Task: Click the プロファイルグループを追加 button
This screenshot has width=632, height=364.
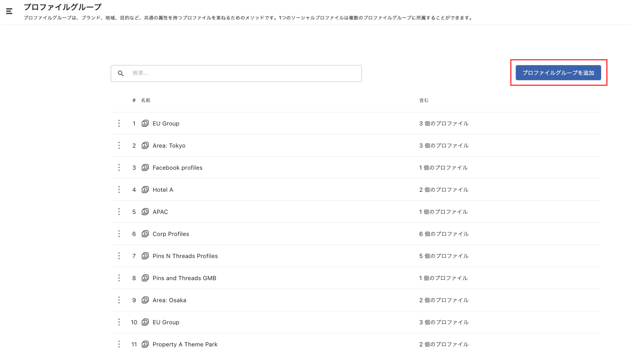Action: pos(558,73)
